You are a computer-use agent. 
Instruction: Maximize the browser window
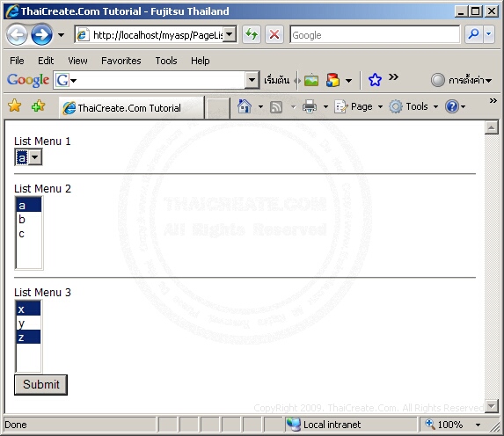[475, 11]
